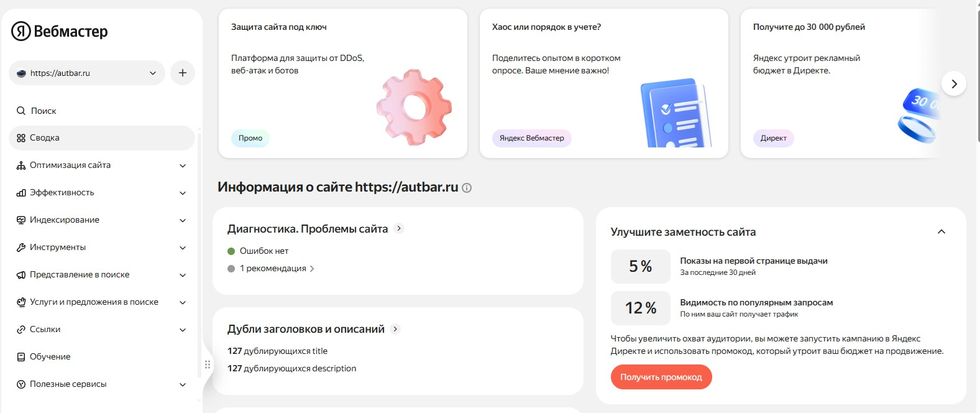Image resolution: width=980 pixels, height=413 pixels.
Task: Open the arrow next to Диагностика. Проблемы сайта
Action: 399,228
